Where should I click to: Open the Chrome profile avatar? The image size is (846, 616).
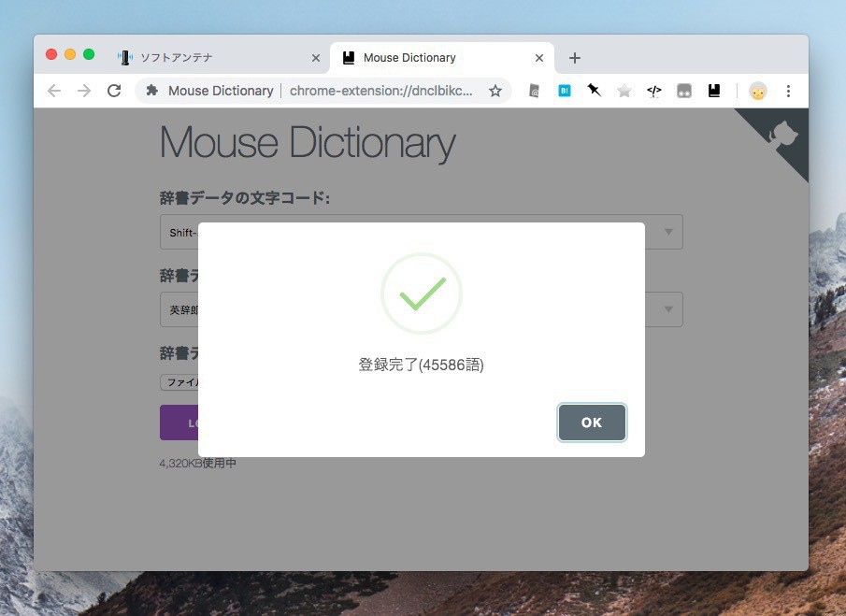click(x=758, y=91)
